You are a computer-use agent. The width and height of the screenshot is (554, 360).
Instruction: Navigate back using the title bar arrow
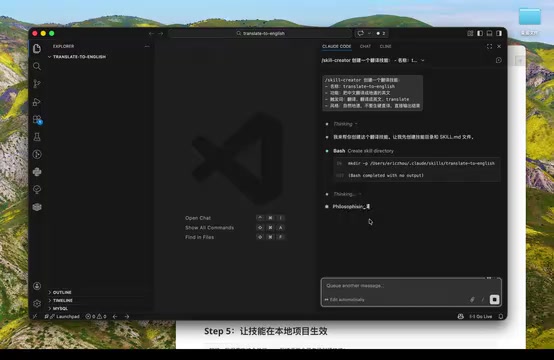pos(152,34)
